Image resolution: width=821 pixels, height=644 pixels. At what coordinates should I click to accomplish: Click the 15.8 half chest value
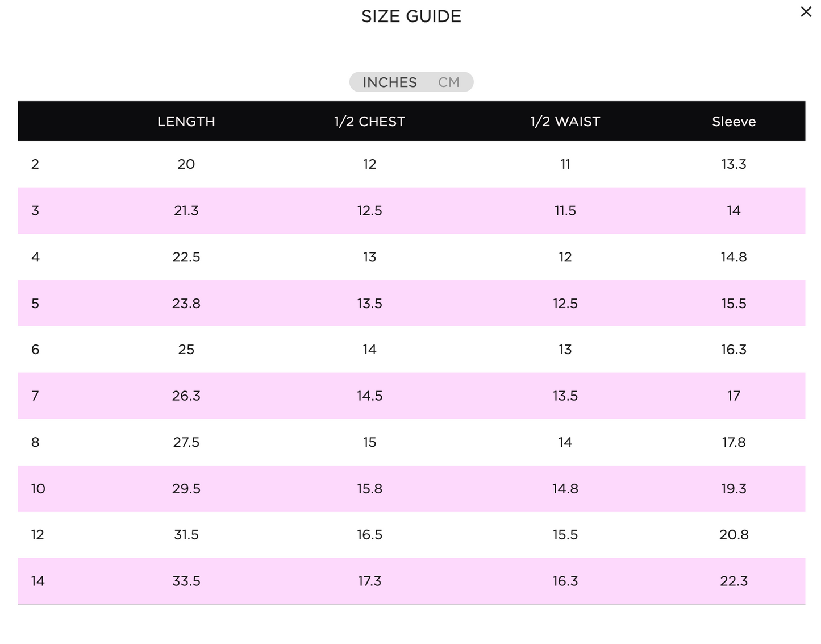(x=369, y=489)
